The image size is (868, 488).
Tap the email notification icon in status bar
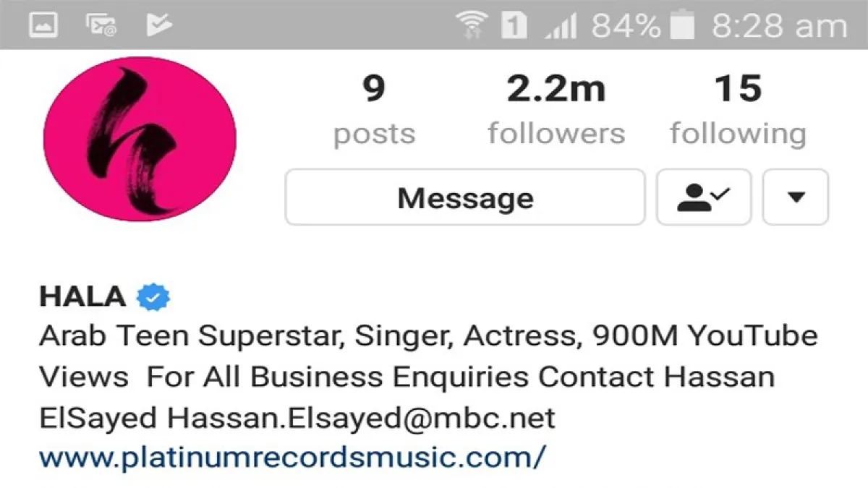(x=101, y=25)
